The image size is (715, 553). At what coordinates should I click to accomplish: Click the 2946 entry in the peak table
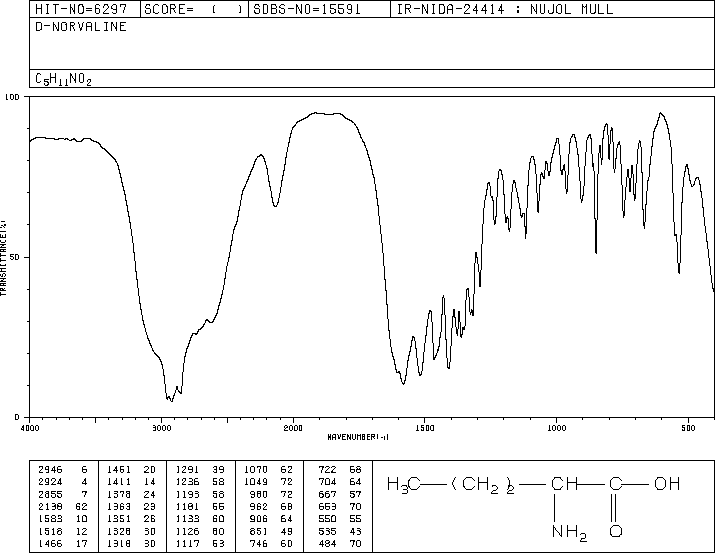coord(50,470)
